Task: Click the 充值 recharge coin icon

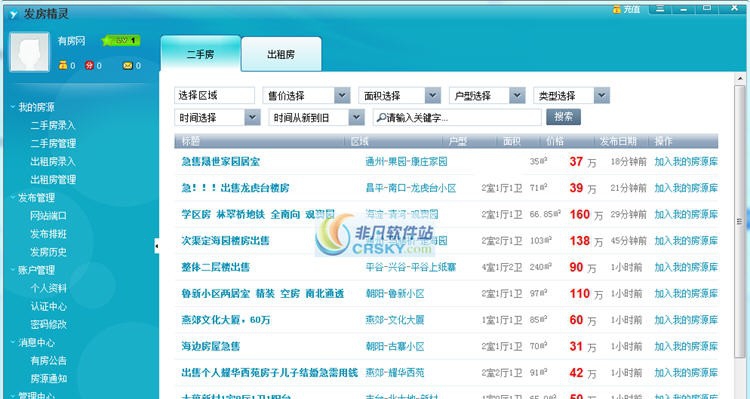Action: [x=617, y=9]
